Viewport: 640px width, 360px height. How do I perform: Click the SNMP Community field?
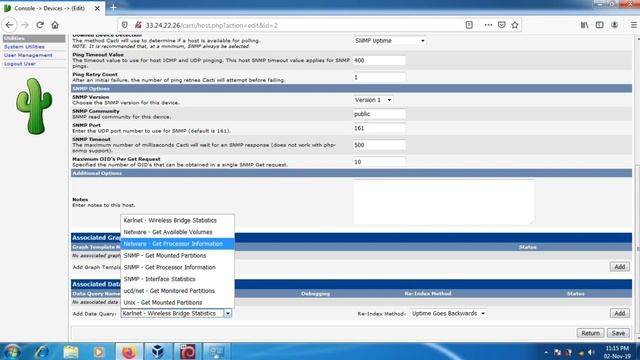(379, 114)
